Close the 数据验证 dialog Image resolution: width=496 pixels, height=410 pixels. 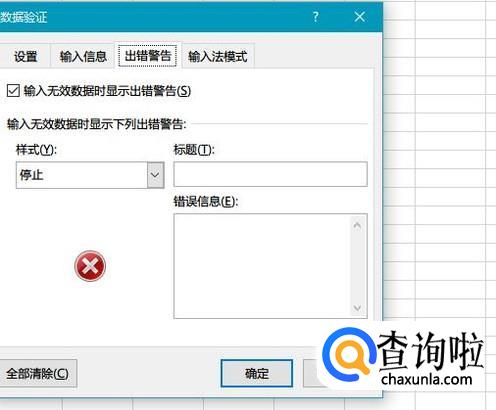pyautogui.click(x=360, y=17)
